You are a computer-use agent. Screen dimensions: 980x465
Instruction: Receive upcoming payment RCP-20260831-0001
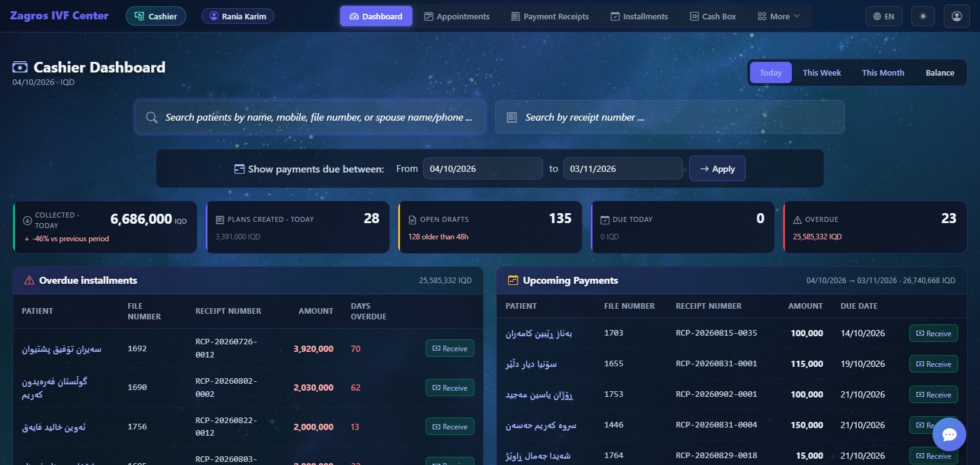[934, 364]
